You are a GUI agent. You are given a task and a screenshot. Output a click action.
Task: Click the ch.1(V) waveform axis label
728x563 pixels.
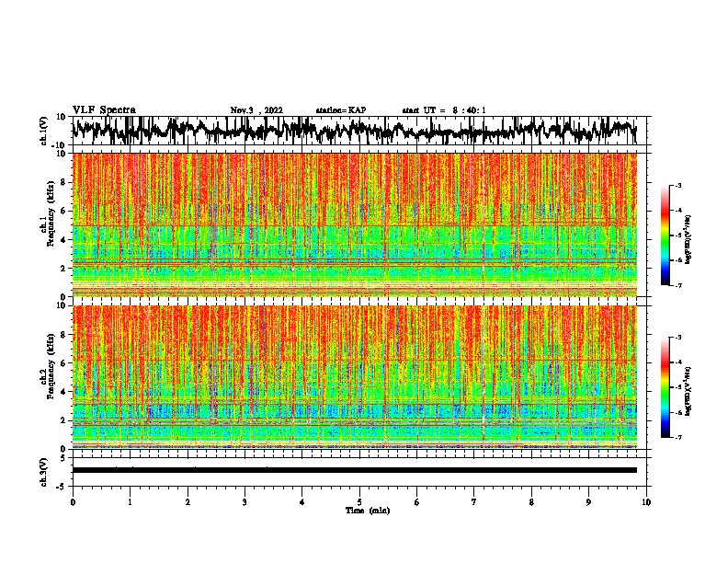[43, 131]
